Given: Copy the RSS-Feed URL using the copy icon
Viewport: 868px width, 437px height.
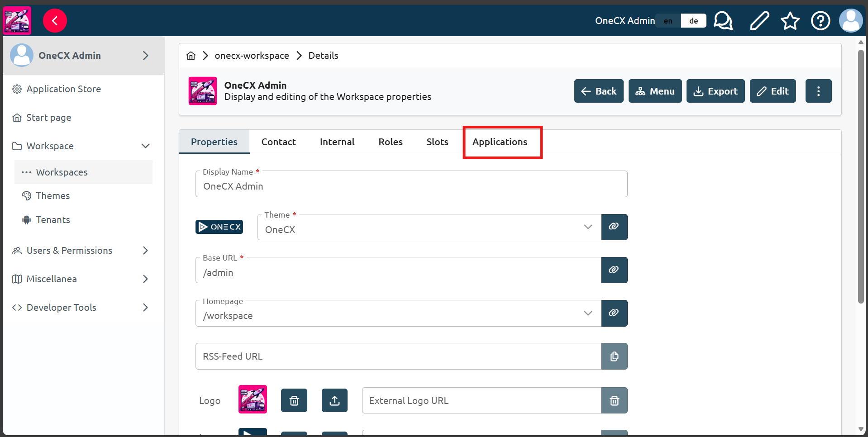Looking at the screenshot, I should click(x=614, y=356).
